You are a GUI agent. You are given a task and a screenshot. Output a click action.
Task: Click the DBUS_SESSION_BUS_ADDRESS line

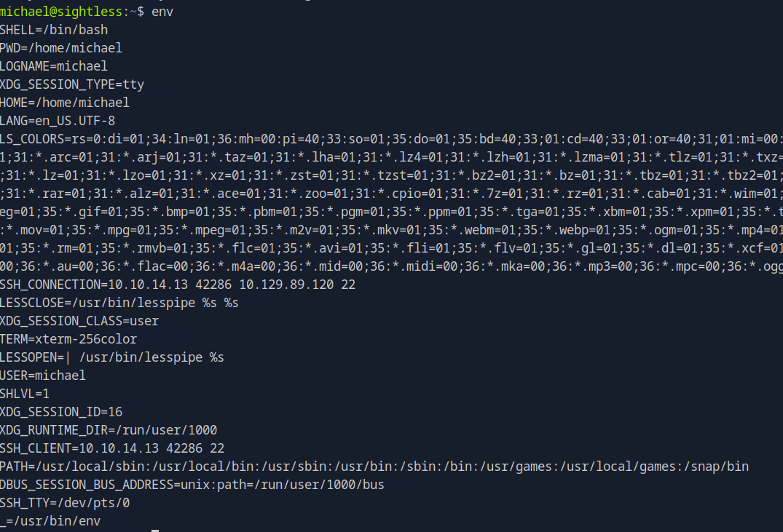coord(192,485)
